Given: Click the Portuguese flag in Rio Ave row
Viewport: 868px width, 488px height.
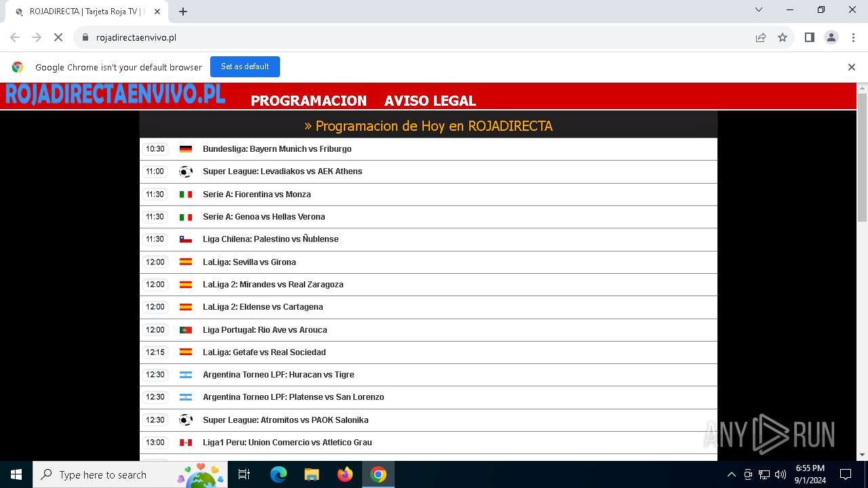Looking at the screenshot, I should tap(186, 329).
